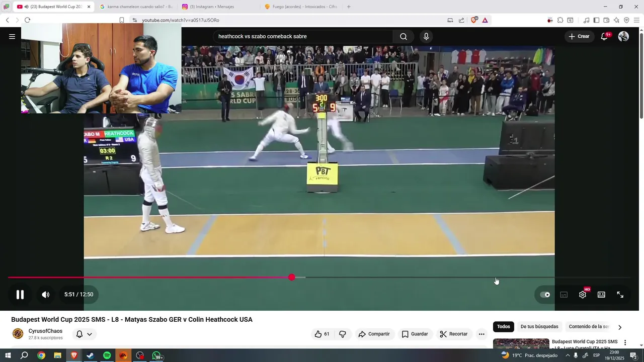Image resolution: width=644 pixels, height=362 pixels.
Task: Open options menu for the Luca Curatoli video
Action: click(x=625, y=343)
